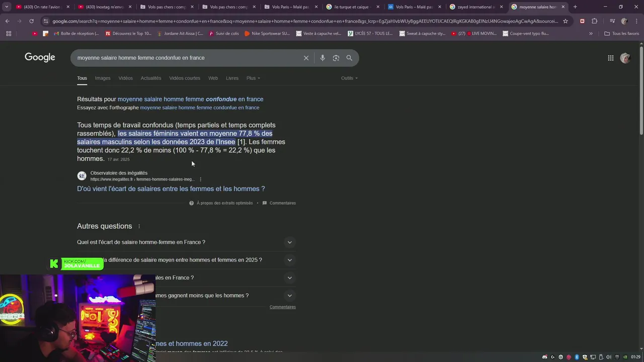Switch to Actualités search tab
Image resolution: width=644 pixels, height=362 pixels.
(151, 78)
